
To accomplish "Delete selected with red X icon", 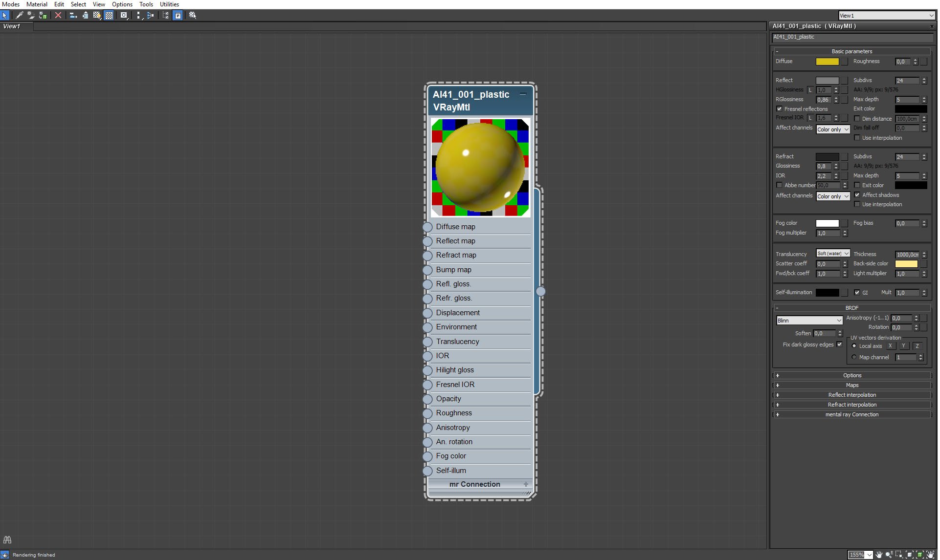I will point(58,15).
